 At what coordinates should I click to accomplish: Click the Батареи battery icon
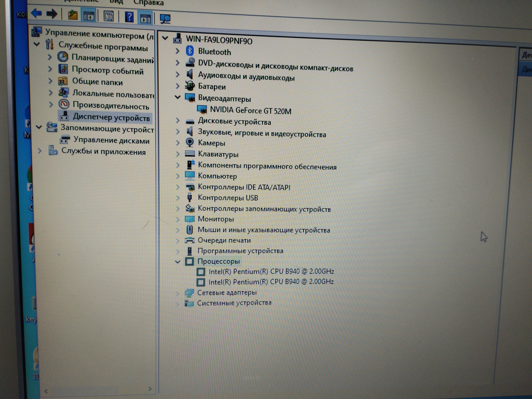190,86
